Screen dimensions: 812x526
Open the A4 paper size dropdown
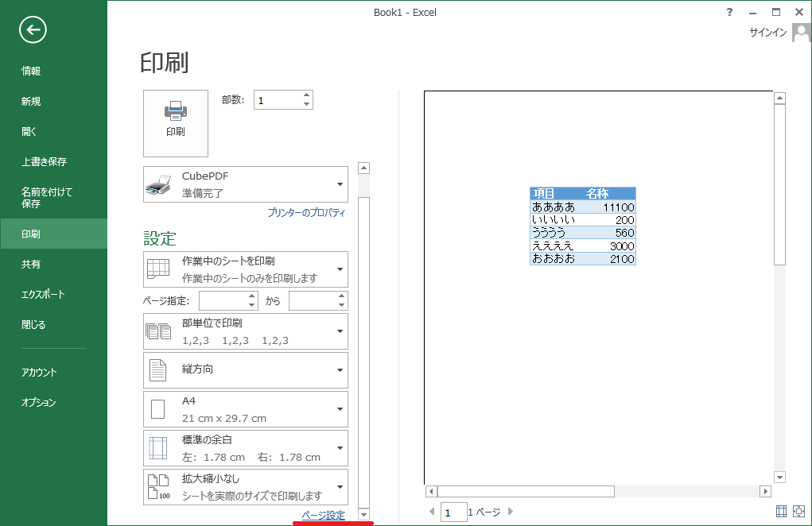click(245, 409)
